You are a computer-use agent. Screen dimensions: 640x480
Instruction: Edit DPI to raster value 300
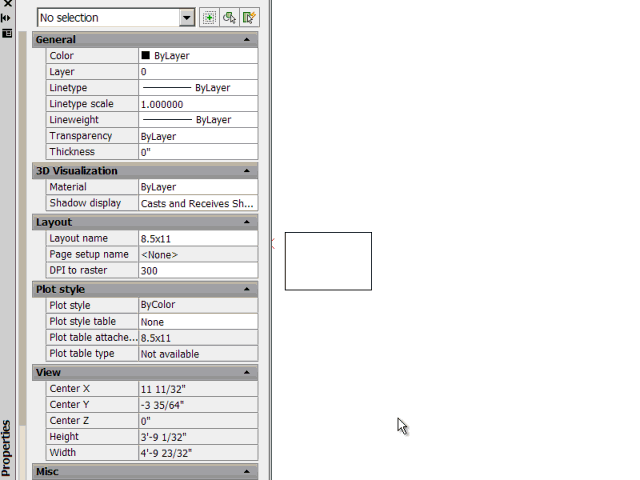coord(198,271)
